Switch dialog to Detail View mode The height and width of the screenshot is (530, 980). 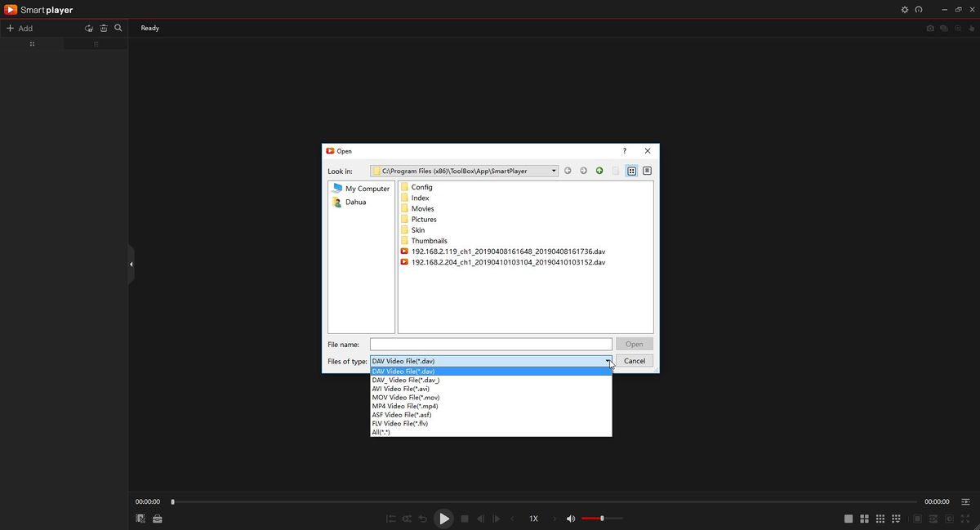(647, 171)
